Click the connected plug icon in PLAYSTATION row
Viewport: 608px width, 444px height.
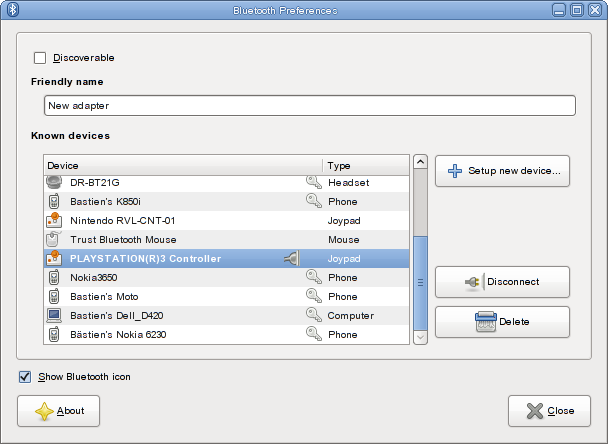click(292, 258)
